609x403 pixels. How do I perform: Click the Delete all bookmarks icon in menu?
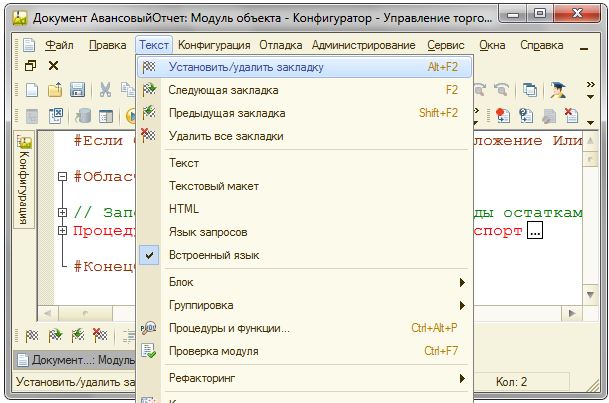click(x=149, y=136)
